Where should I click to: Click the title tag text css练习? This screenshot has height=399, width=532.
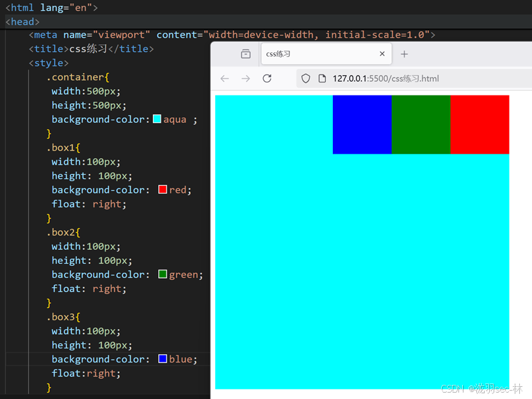point(88,49)
